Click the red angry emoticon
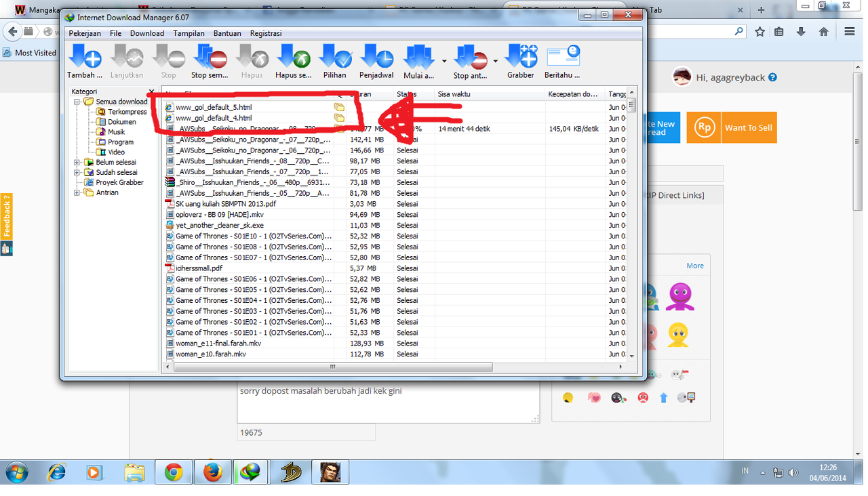This screenshot has height=496, width=868. [x=643, y=398]
